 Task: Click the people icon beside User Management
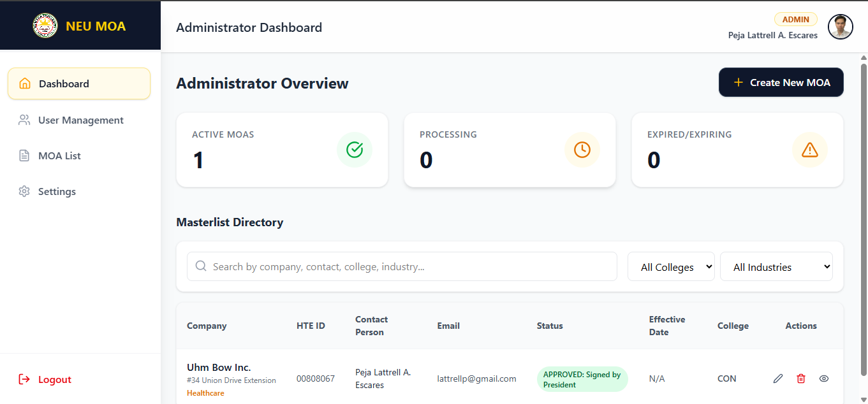pos(24,120)
